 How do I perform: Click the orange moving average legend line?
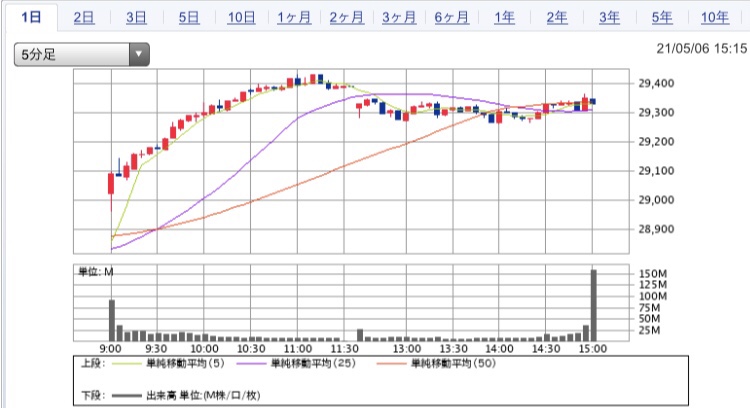click(392, 364)
